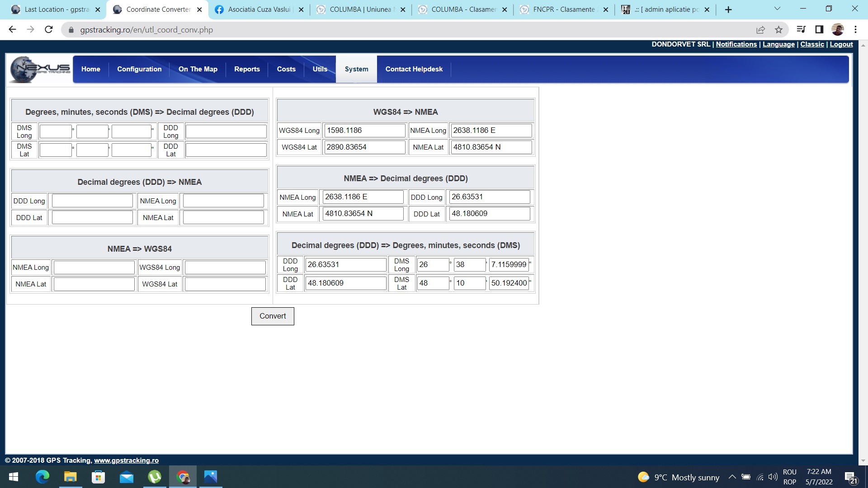
Task: Open Chrome's three-dot menu
Action: [855, 30]
